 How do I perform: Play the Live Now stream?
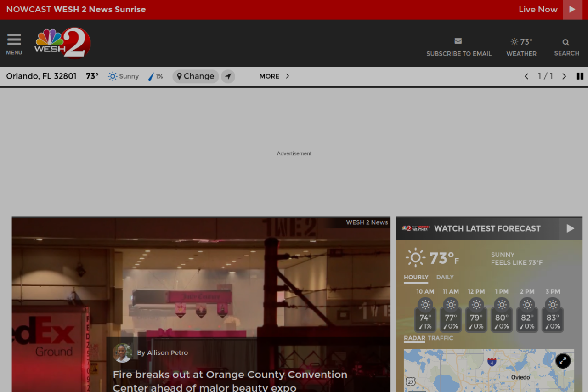click(572, 10)
